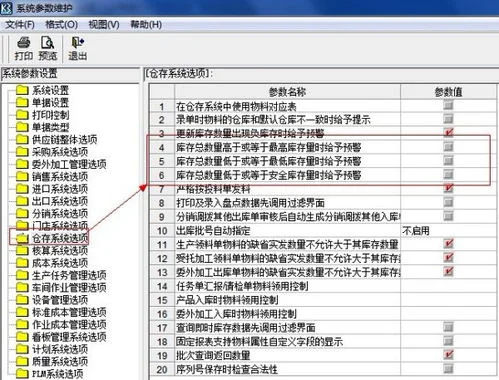The width and height of the screenshot is (499, 380).
Task: Click parameter text 批次查询返回数量
Action: coord(213,355)
